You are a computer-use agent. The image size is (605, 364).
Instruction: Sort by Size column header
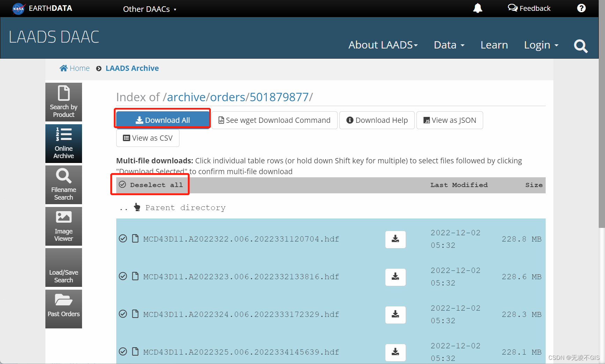pos(534,185)
